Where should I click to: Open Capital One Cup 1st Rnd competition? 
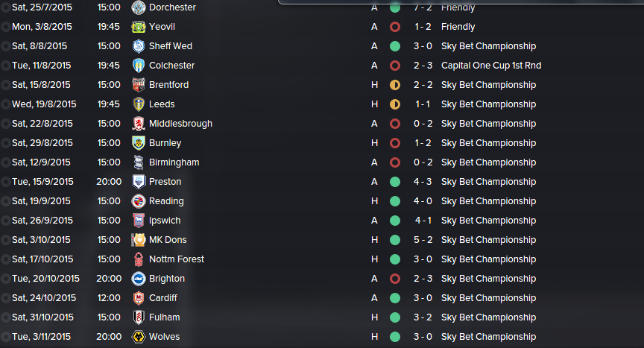[490, 66]
